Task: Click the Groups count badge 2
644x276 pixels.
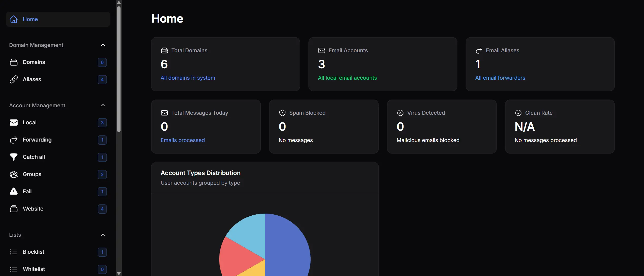Action: click(x=102, y=175)
